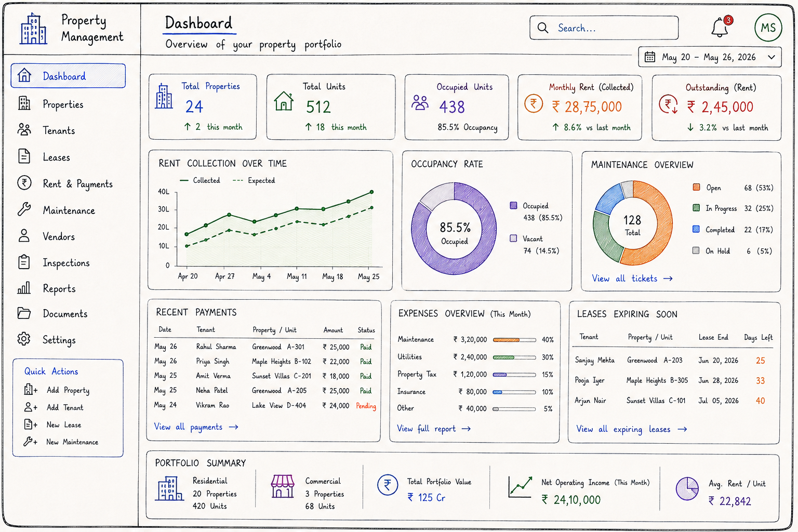
Task: Click the Occupied Units people icon
Action: pyautogui.click(x=420, y=102)
